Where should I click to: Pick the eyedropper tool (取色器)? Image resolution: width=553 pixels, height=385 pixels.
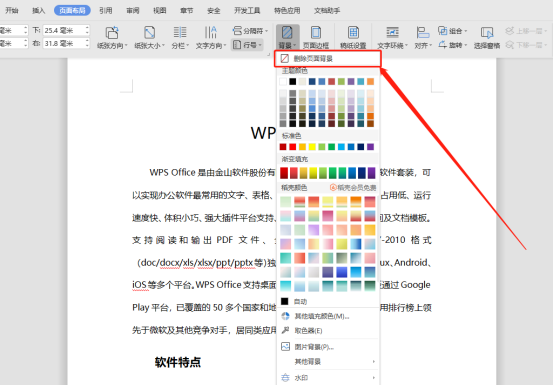pyautogui.click(x=308, y=331)
